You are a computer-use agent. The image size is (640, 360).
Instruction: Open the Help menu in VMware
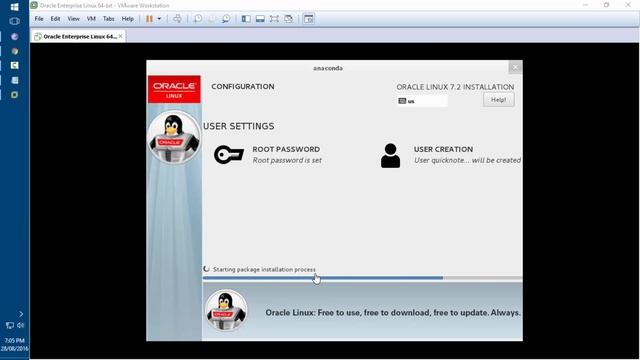127,19
